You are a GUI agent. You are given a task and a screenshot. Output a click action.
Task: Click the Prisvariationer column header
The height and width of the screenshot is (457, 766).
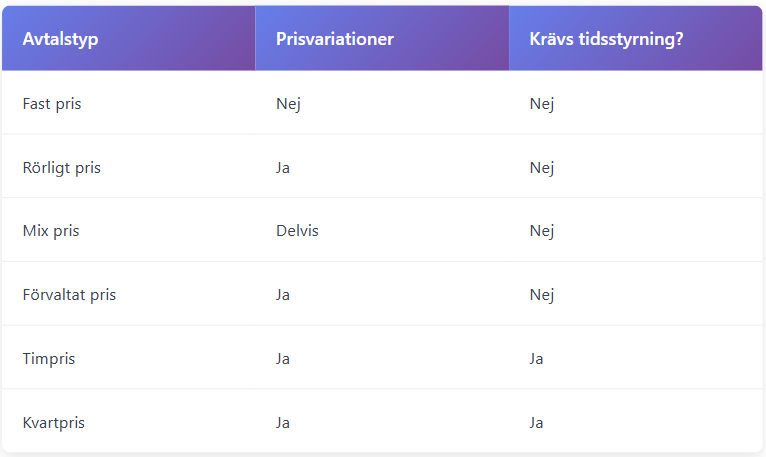[335, 39]
